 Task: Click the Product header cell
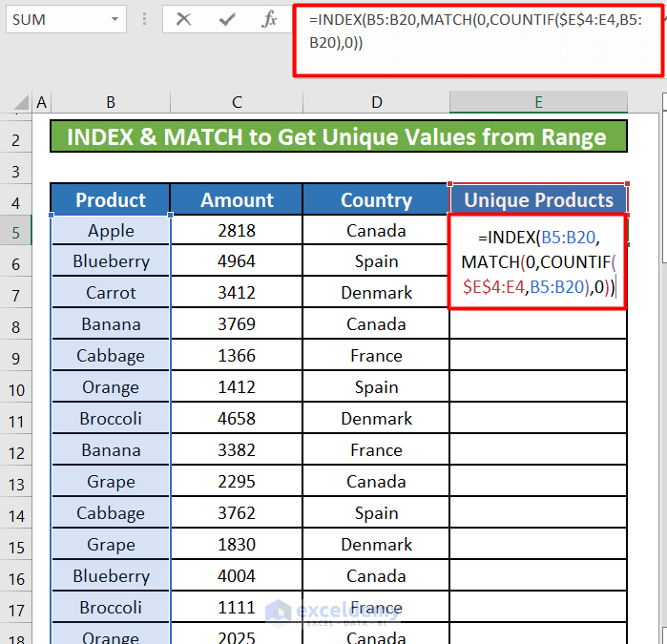pyautogui.click(x=111, y=200)
